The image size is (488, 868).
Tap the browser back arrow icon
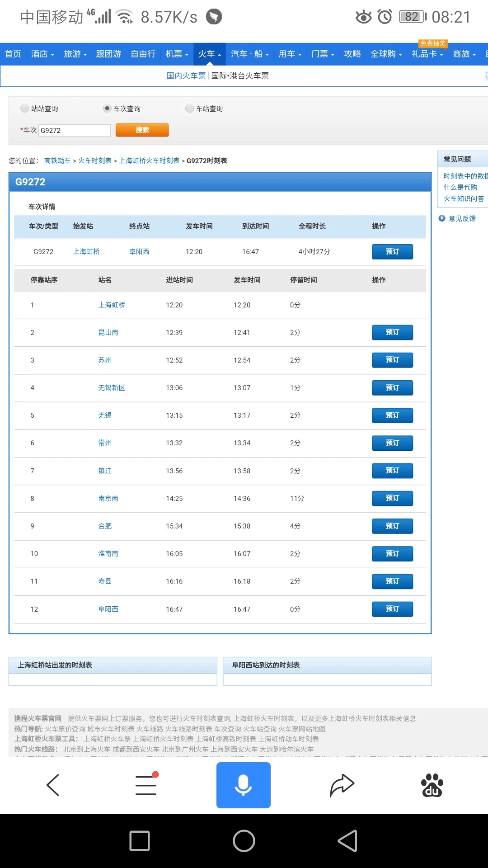pyautogui.click(x=53, y=785)
